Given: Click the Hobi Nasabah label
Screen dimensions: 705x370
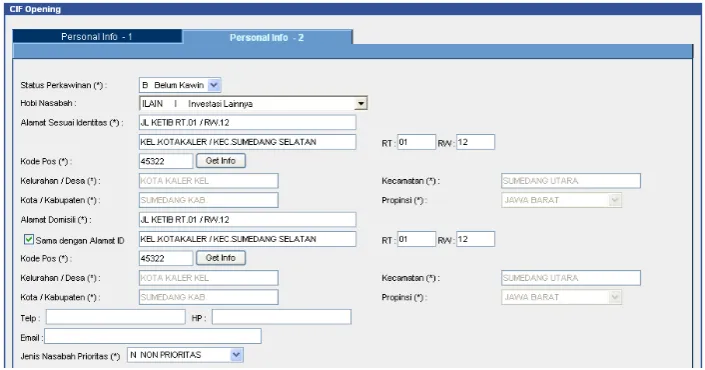Looking at the screenshot, I should pos(49,103).
